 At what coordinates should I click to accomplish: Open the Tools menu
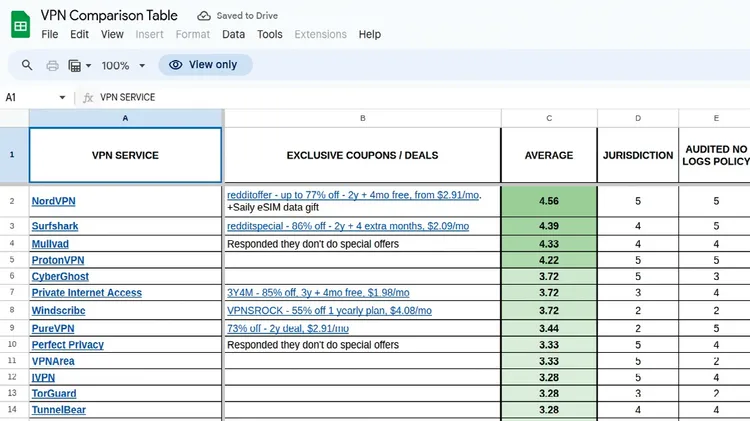270,34
